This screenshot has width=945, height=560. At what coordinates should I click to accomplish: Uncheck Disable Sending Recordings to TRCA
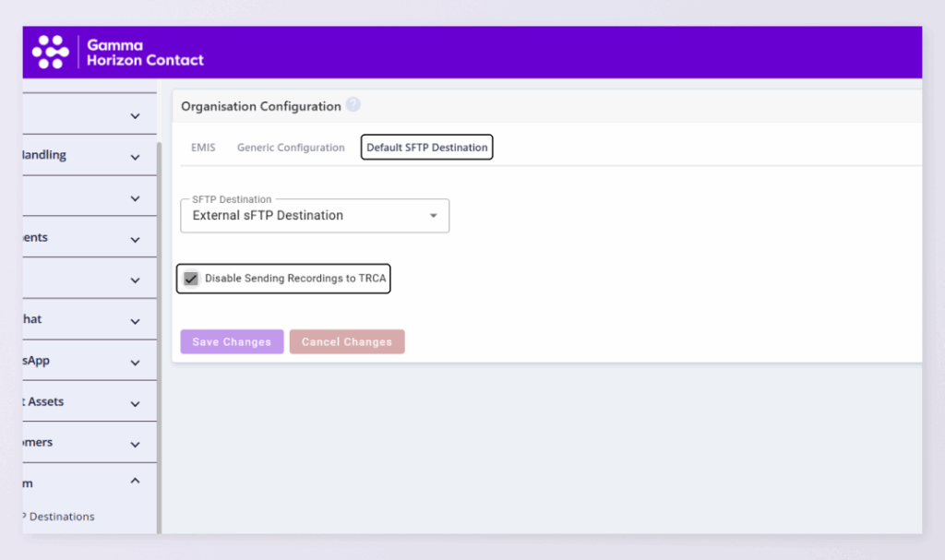tap(191, 279)
